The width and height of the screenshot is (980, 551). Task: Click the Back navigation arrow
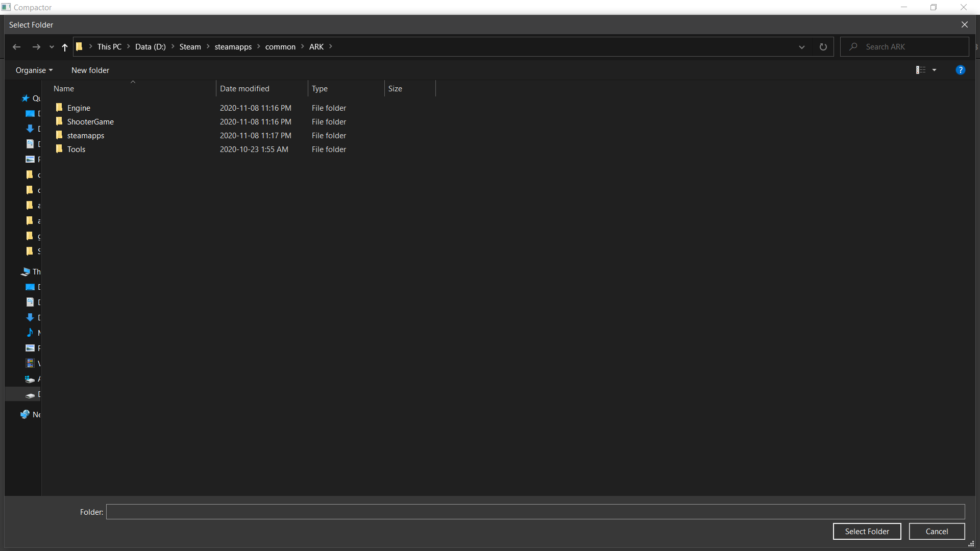coord(16,47)
